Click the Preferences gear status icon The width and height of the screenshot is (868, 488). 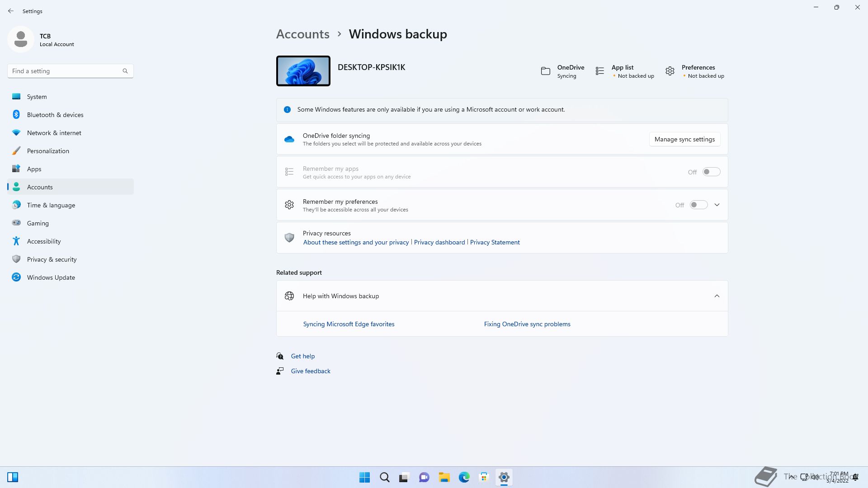pyautogui.click(x=670, y=71)
